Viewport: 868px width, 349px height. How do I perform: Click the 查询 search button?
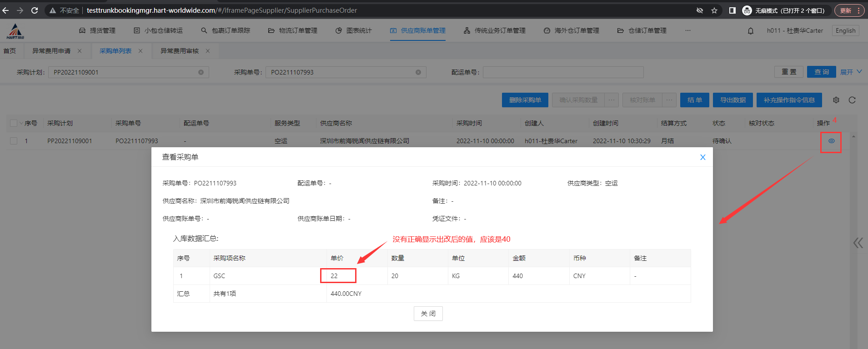point(821,72)
